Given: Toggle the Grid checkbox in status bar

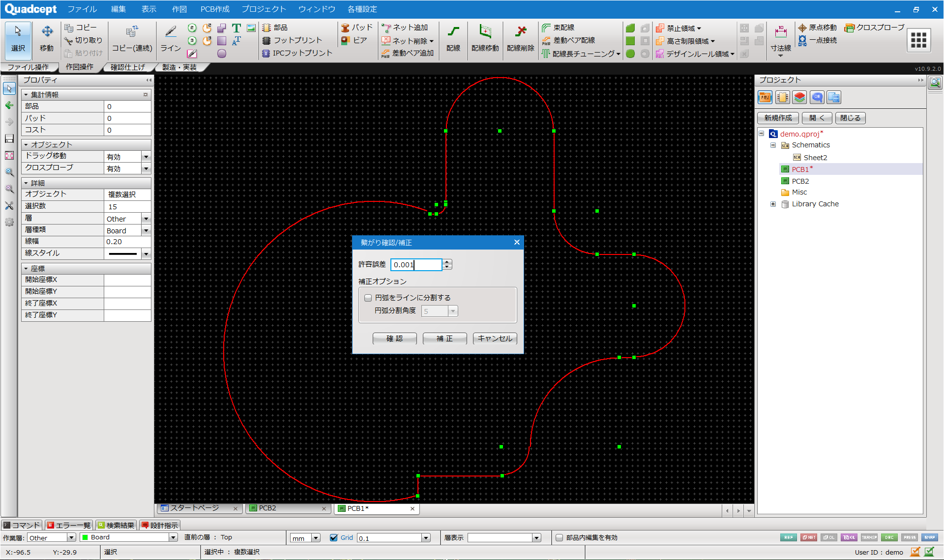Looking at the screenshot, I should click(x=334, y=537).
